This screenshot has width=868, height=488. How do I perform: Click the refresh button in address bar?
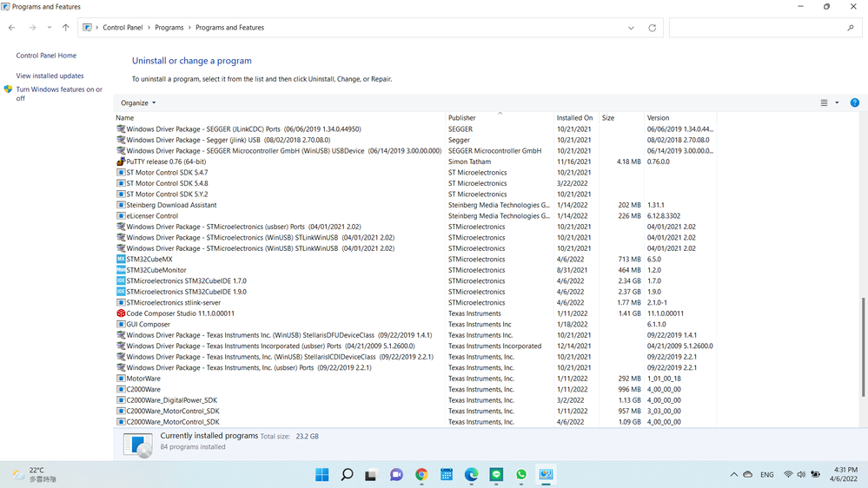[x=653, y=28]
